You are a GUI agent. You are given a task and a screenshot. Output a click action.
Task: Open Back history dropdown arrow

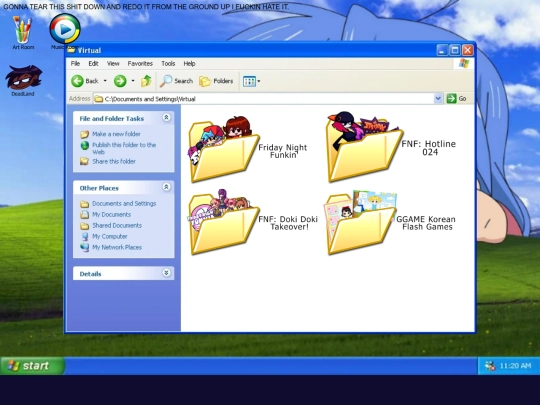tap(105, 81)
